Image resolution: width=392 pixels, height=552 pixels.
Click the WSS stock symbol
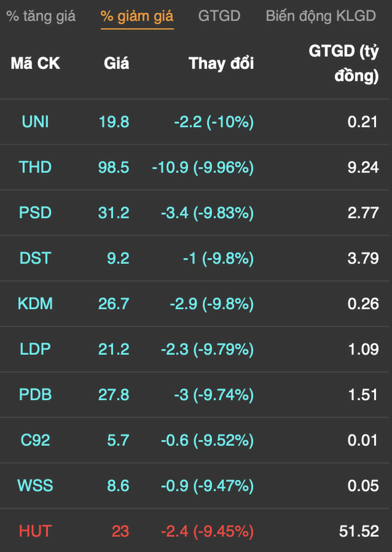(35, 486)
